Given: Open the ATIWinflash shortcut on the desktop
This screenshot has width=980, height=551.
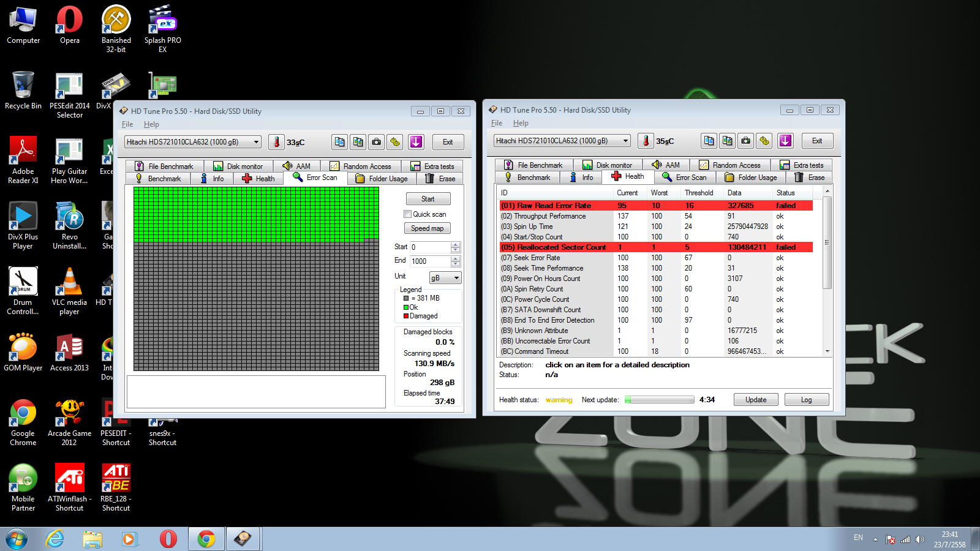Looking at the screenshot, I should tap(69, 487).
